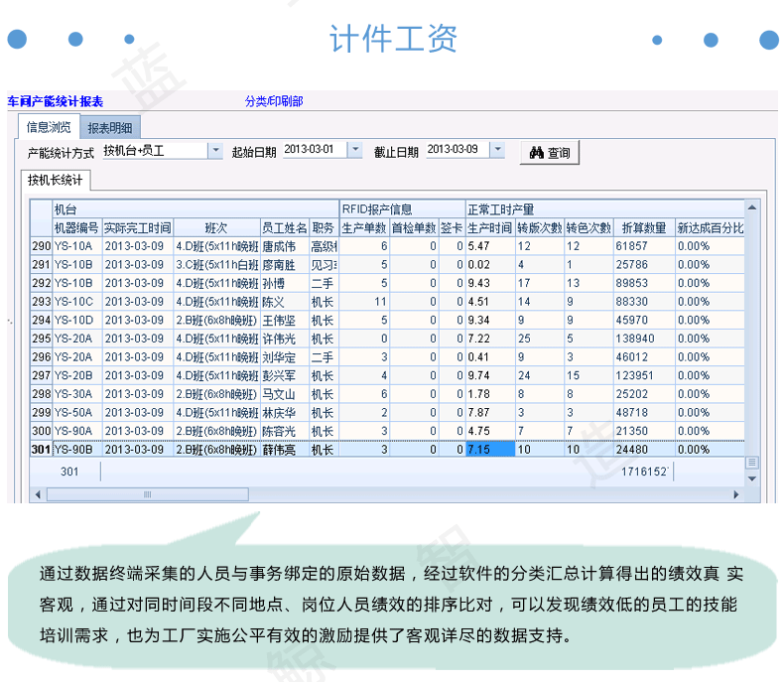Open the 截止日期 date dropdown arrow
This screenshot has width=784, height=682.
[497, 150]
